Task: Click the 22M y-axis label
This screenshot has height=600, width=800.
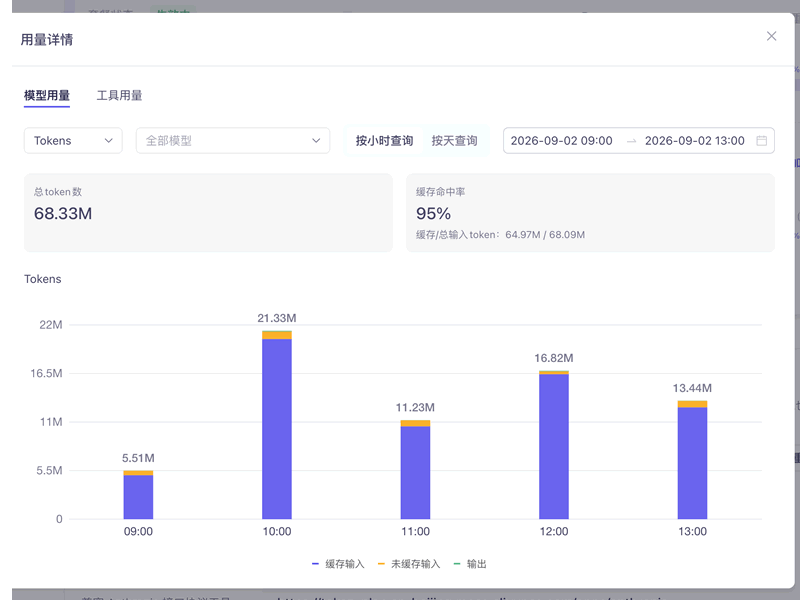Action: click(x=51, y=325)
